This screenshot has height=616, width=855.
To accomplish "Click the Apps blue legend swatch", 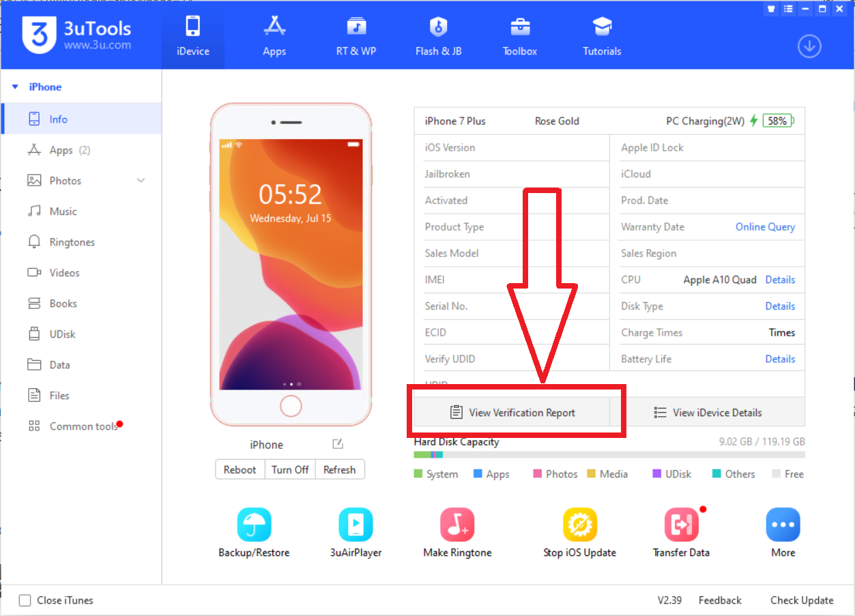I will pos(478,473).
